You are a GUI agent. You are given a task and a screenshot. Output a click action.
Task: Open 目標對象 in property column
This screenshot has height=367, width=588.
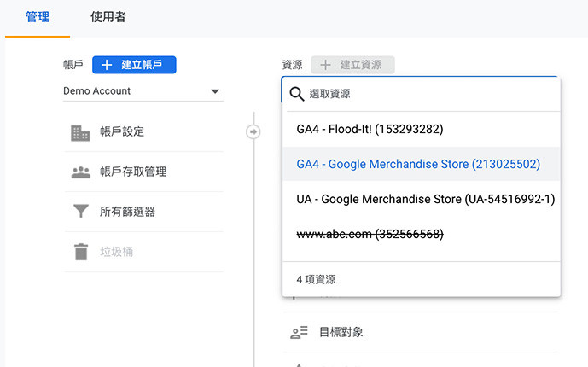[341, 332]
